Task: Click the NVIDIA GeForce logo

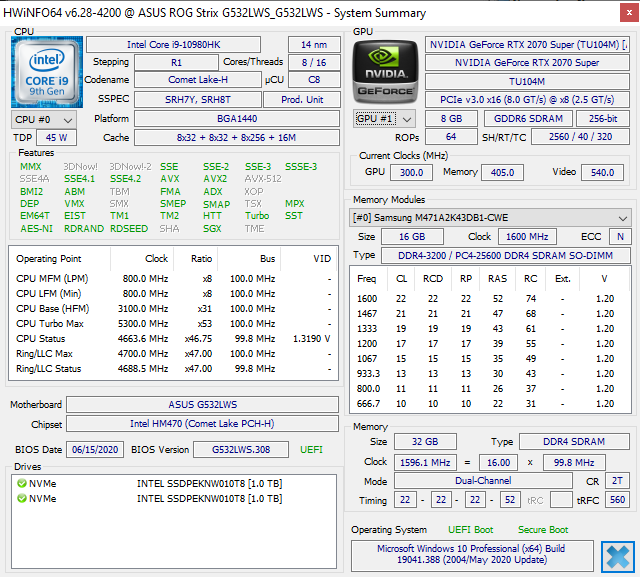Action: click(385, 72)
